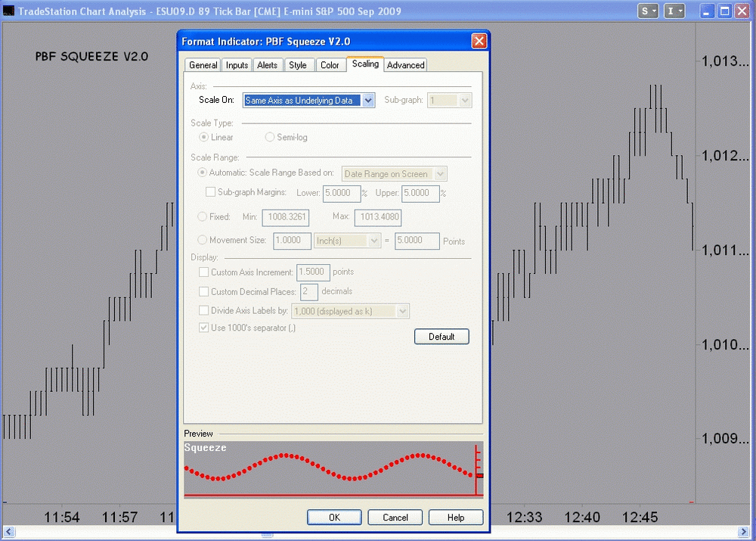Confirm the dialog with OK
The image size is (756, 541).
pyautogui.click(x=335, y=518)
